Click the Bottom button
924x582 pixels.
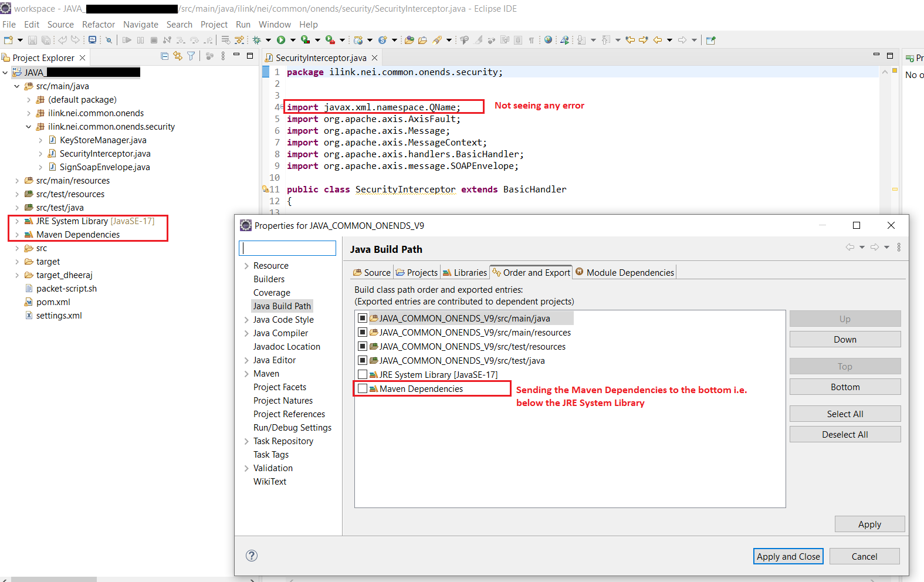pyautogui.click(x=844, y=387)
